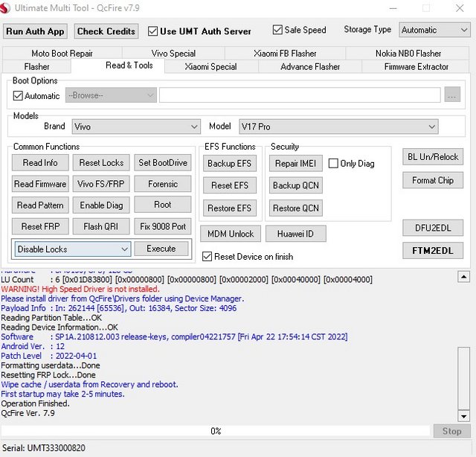The width and height of the screenshot is (476, 457).
Task: Click the FTM2EDL button
Action: [433, 250]
